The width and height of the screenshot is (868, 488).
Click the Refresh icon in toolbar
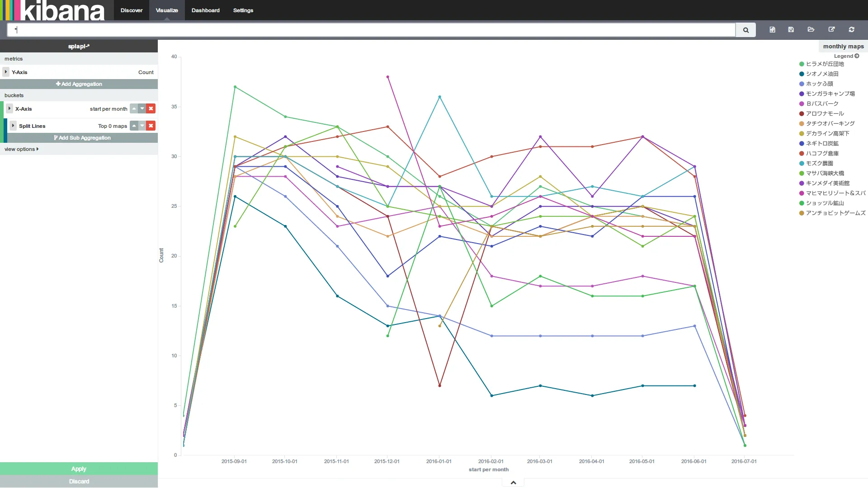[x=852, y=29]
